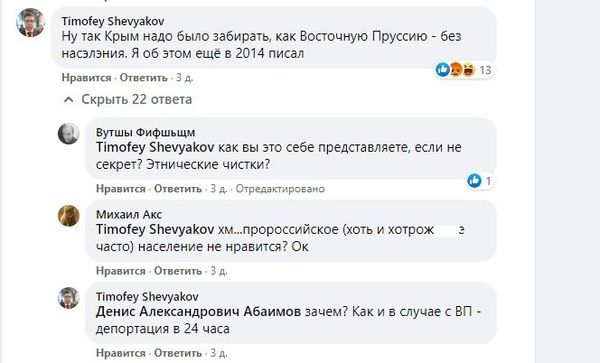Viewport: 600px width, 363px height.
Task: Click Нравится under the deportation reply
Action: click(121, 353)
